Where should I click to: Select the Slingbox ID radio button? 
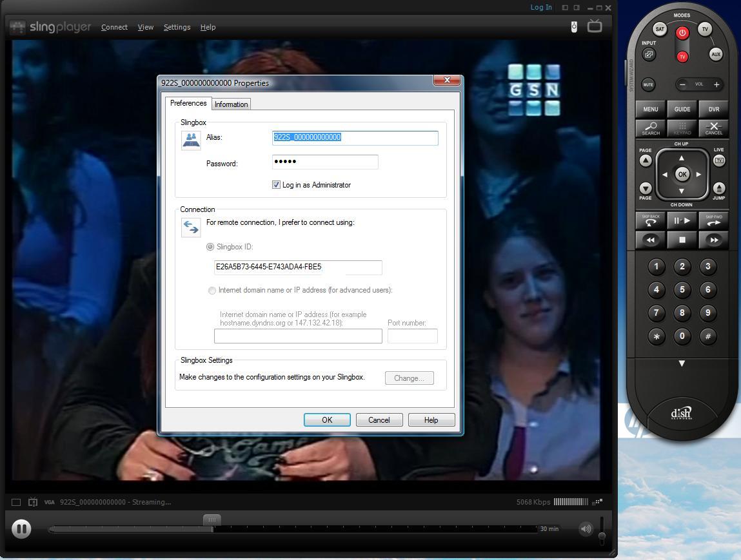pos(210,247)
